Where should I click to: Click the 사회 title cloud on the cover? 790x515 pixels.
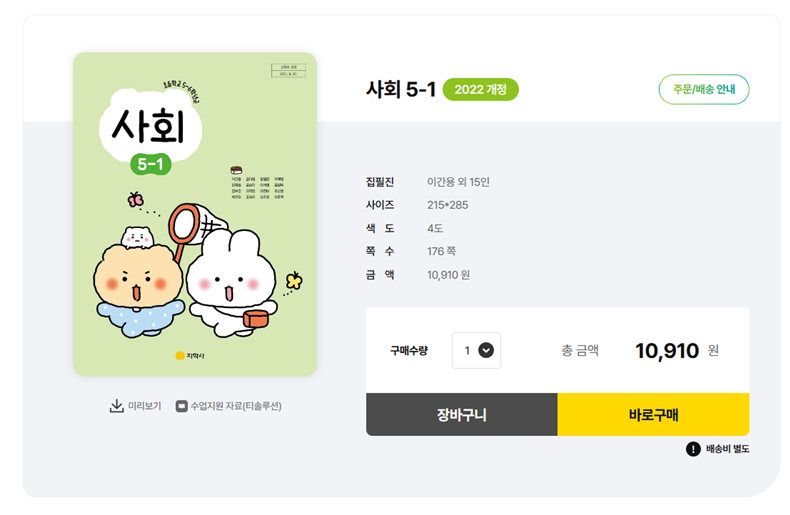150,126
